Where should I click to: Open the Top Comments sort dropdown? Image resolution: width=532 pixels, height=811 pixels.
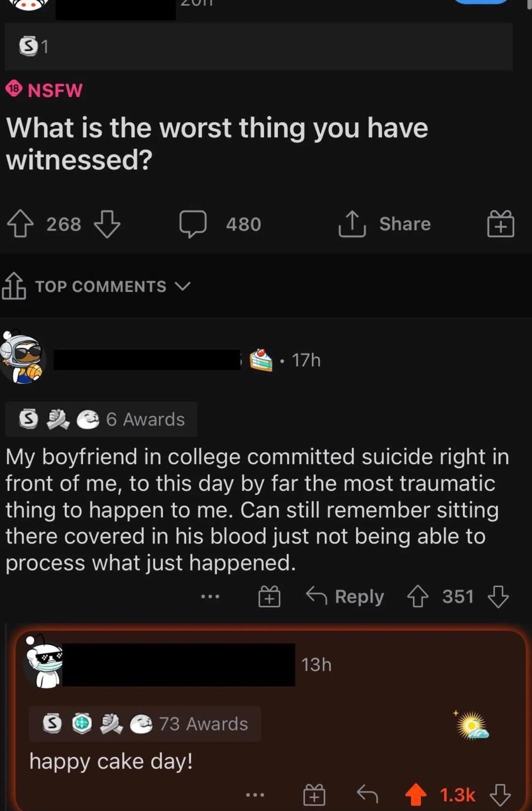(100, 286)
